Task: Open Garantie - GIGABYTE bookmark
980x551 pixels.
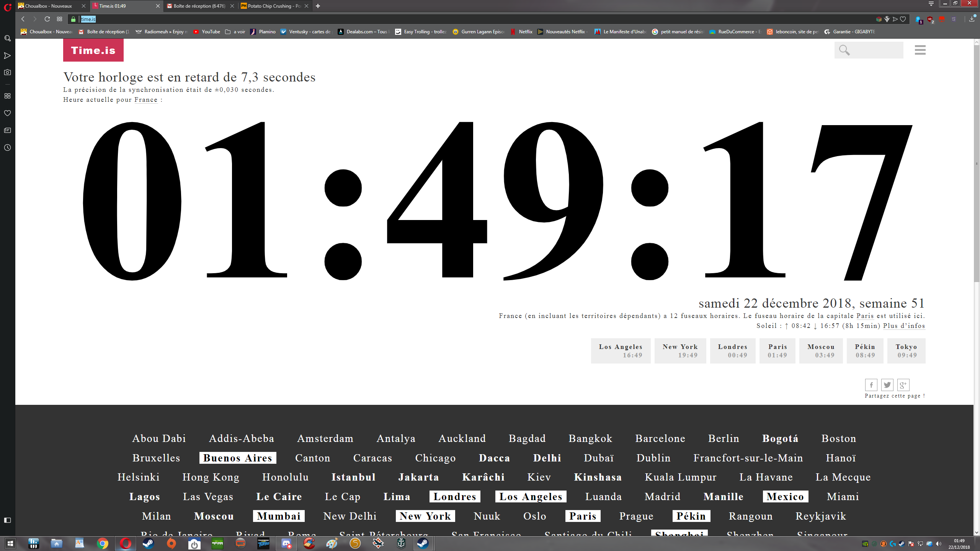Action: tap(849, 32)
